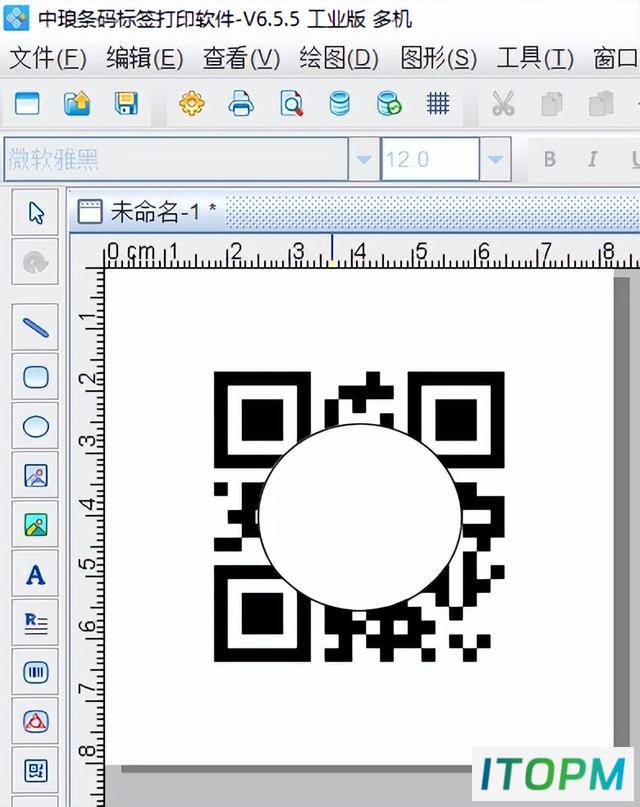Click the scissors cut icon
This screenshot has height=807, width=640.
tap(503, 103)
